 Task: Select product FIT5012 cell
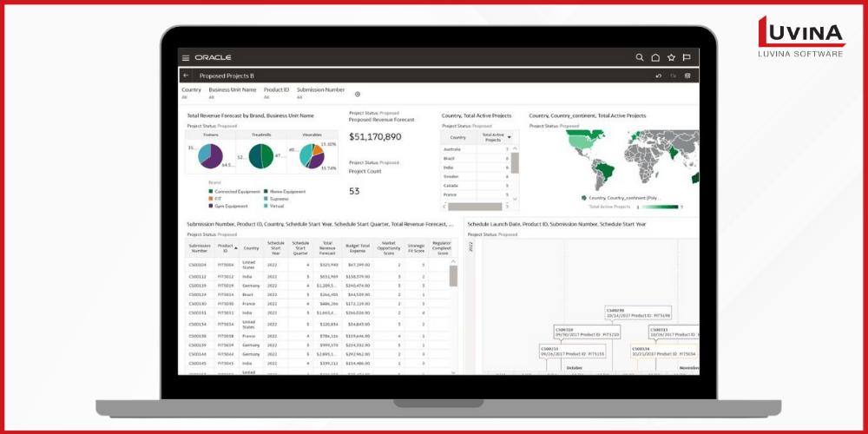coord(226,276)
